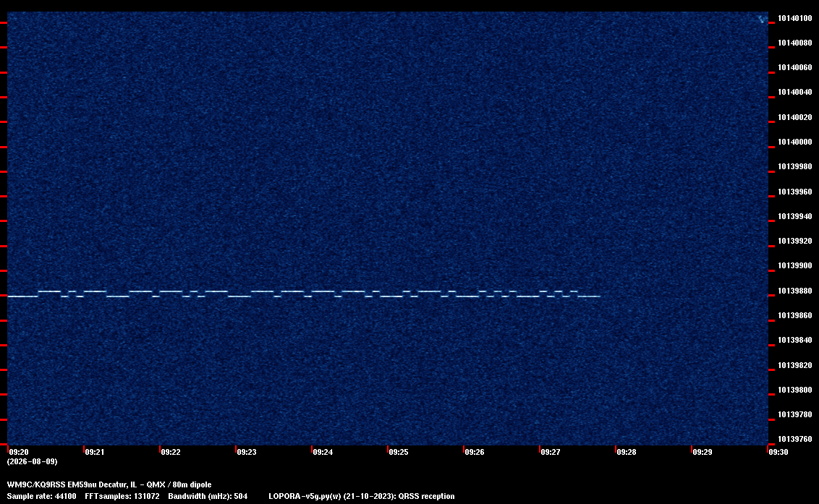Click the 10139860 frequency label
This screenshot has width=819, height=504.
pyautogui.click(x=794, y=315)
